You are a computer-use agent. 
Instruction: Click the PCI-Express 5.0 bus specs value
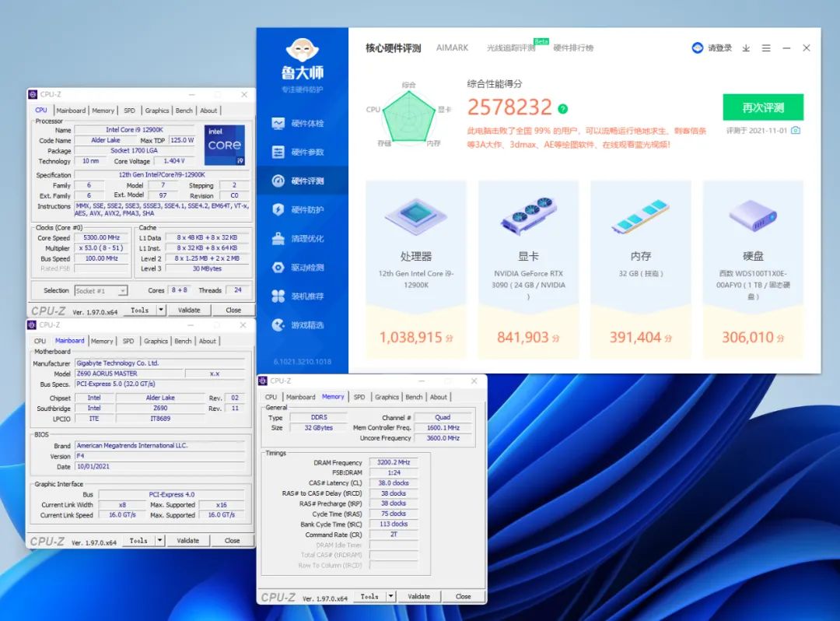pyautogui.click(x=159, y=384)
